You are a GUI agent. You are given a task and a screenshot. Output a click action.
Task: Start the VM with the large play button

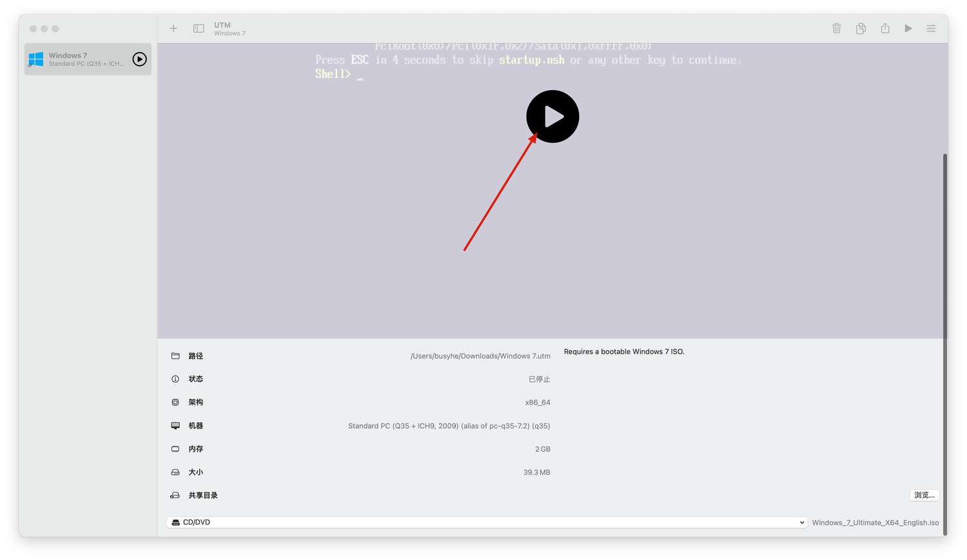(552, 117)
